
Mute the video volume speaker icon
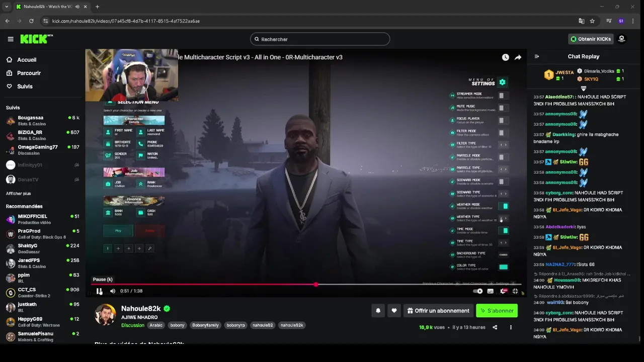pos(113,291)
